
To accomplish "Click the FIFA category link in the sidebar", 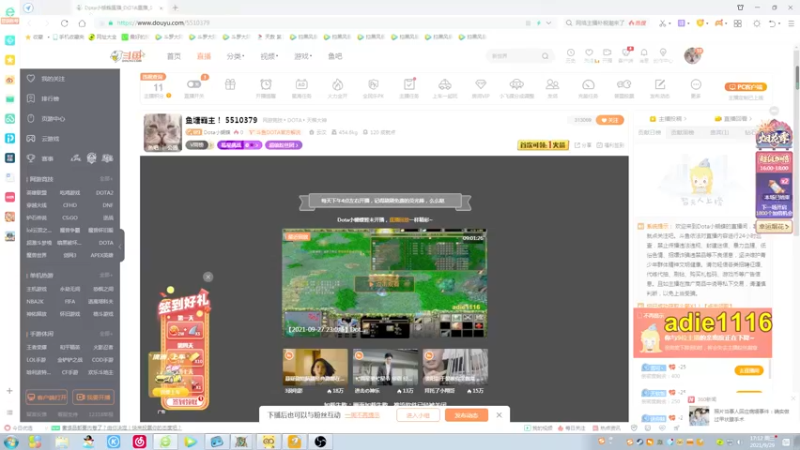I will [70, 302].
